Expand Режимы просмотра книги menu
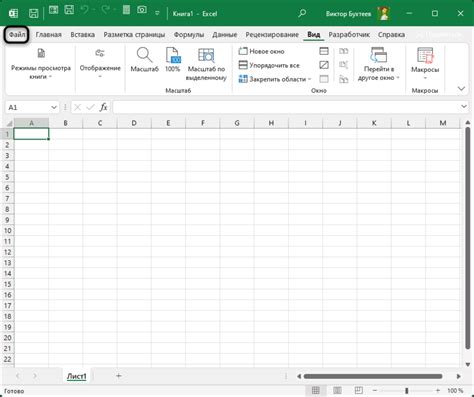 pyautogui.click(x=41, y=64)
